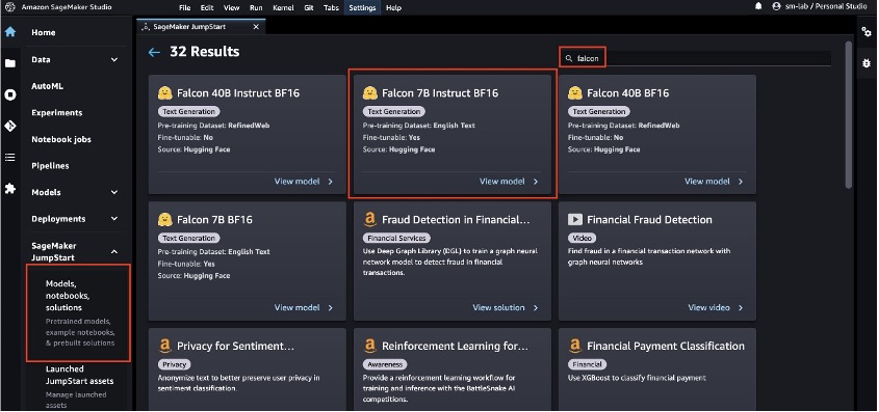Click the SageMaker JumpStart tab icon
Screen dimensions: 879x412
(145, 26)
